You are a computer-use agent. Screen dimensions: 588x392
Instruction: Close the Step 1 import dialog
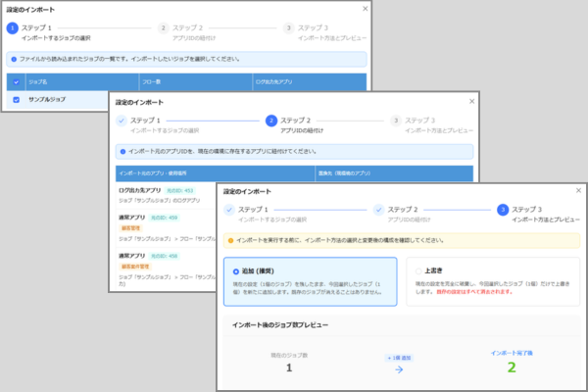[365, 9]
